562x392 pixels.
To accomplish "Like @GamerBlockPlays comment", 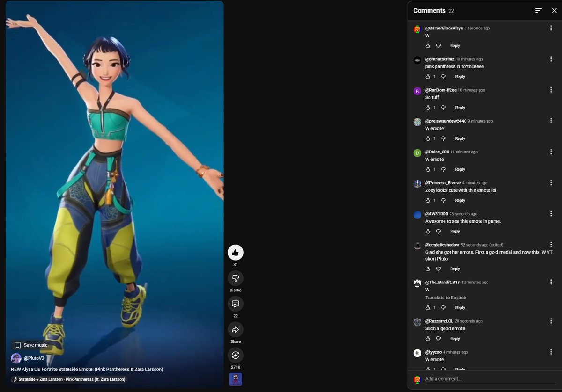I will tap(428, 46).
